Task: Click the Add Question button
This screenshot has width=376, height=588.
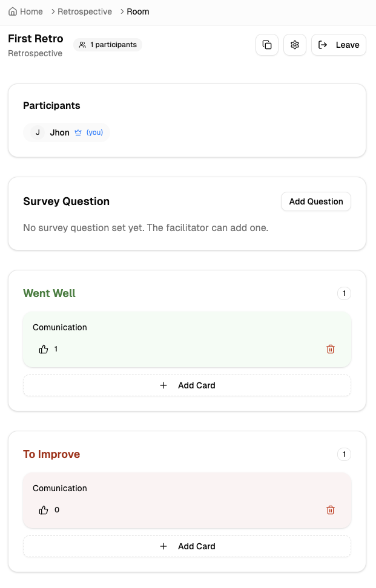Action: [x=316, y=201]
